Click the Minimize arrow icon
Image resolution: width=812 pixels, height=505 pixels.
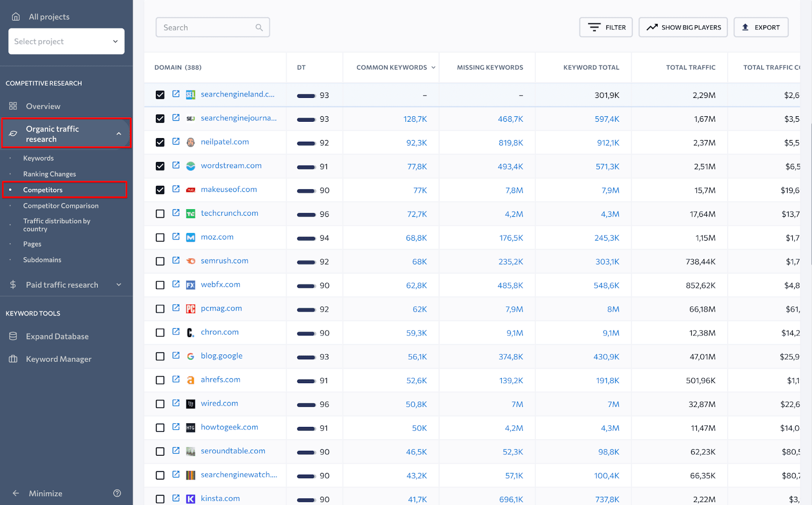[x=16, y=493]
